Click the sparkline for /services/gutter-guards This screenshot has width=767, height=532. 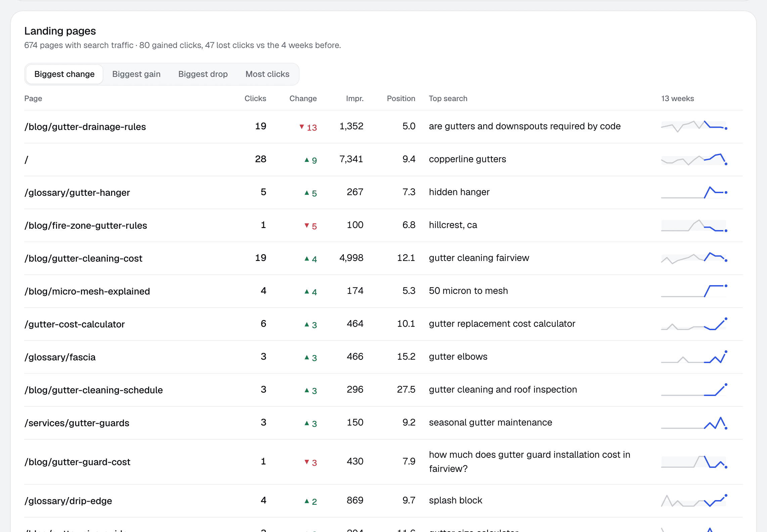click(x=694, y=423)
